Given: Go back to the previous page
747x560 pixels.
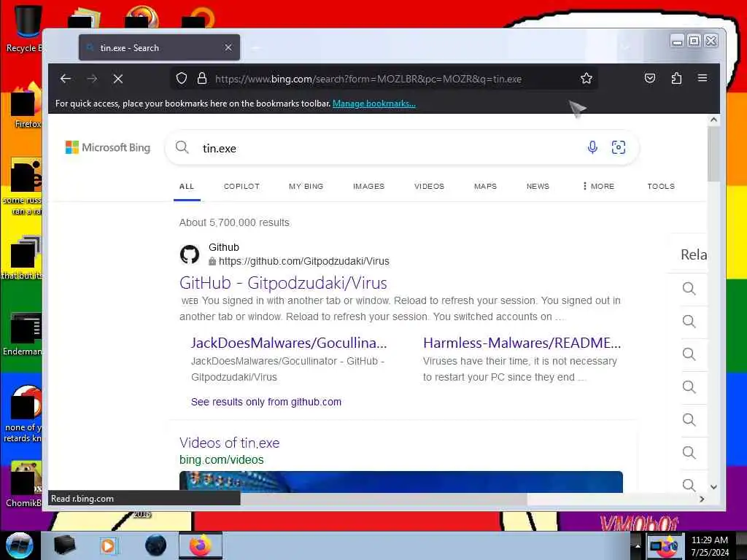Looking at the screenshot, I should [66, 79].
